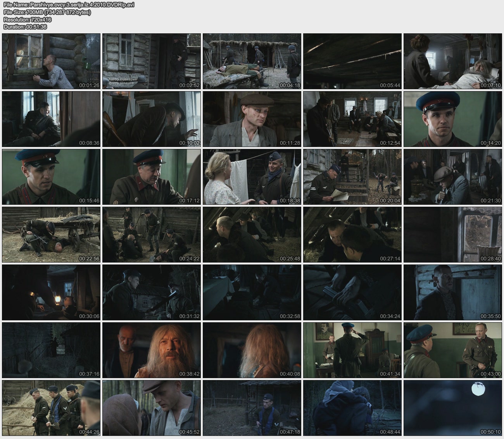Click the Duration 00:51:36 text

pyautogui.click(x=25, y=27)
